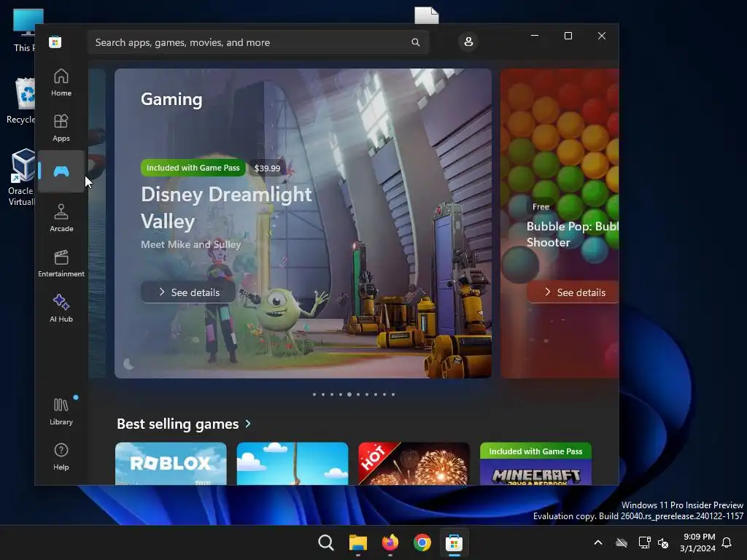This screenshot has width=747, height=560.
Task: Show hidden system tray icons
Action: tap(598, 542)
